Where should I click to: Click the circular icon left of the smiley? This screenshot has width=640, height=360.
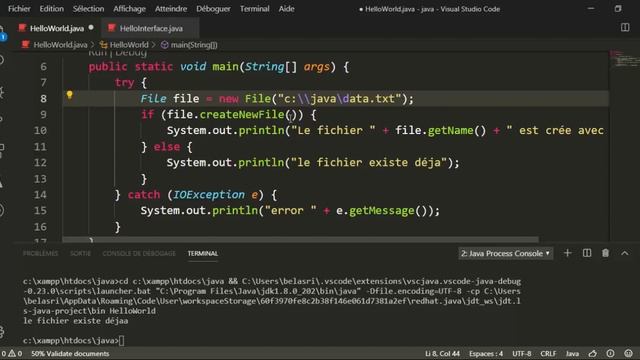coord(610,353)
